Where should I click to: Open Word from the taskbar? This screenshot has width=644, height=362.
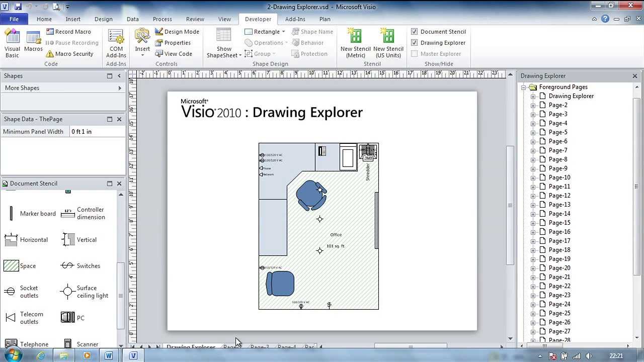coord(109,355)
